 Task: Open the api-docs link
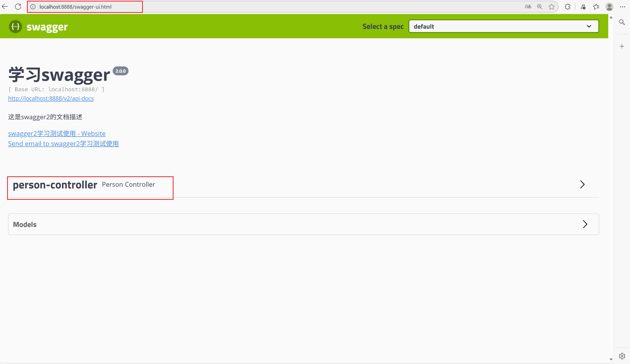[x=51, y=99]
